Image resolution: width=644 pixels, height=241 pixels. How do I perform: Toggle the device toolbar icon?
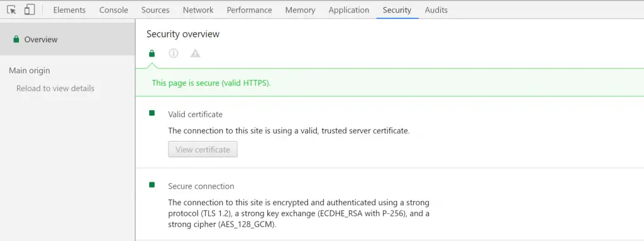click(30, 10)
